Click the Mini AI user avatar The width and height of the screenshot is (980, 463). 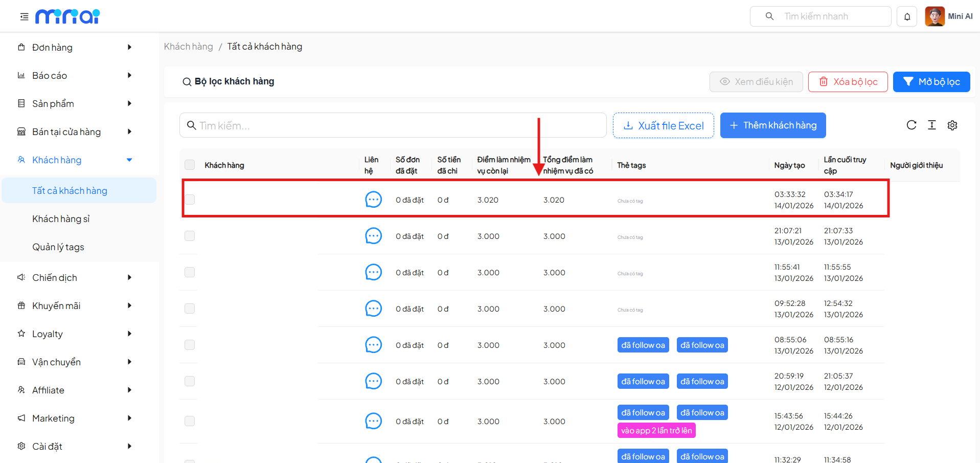point(935,16)
